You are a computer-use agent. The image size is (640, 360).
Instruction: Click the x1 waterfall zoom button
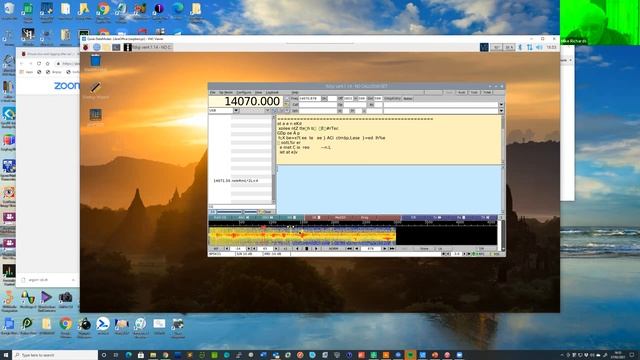click(285, 249)
